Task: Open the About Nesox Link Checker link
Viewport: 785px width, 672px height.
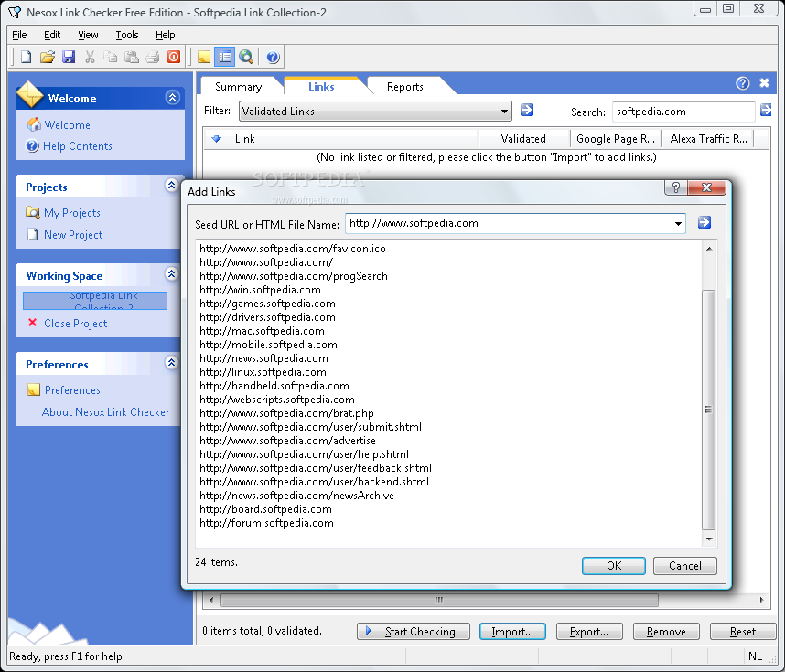Action: point(105,411)
